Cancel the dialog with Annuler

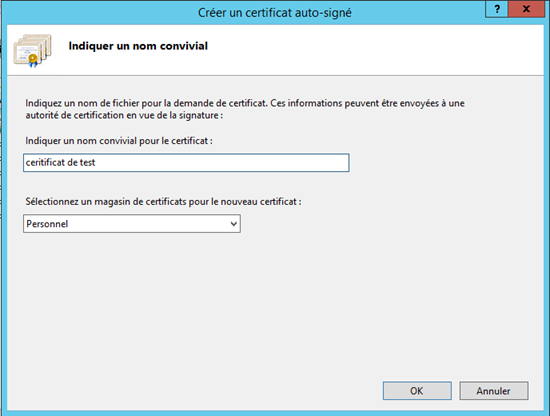click(x=494, y=391)
